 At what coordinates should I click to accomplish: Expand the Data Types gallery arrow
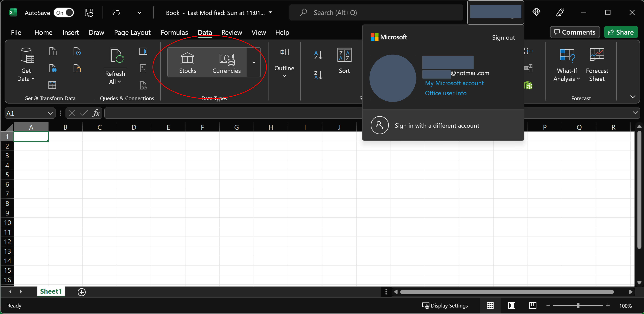coord(254,62)
